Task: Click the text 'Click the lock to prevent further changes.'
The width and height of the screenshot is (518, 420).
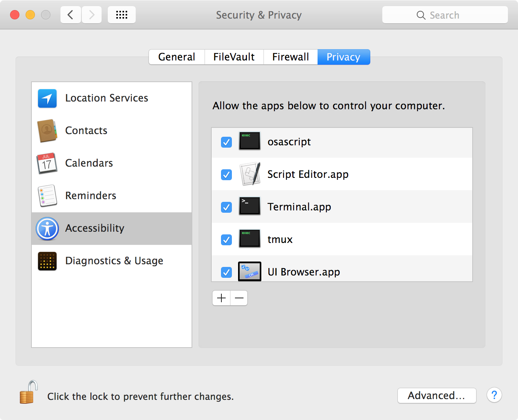Action: click(141, 396)
